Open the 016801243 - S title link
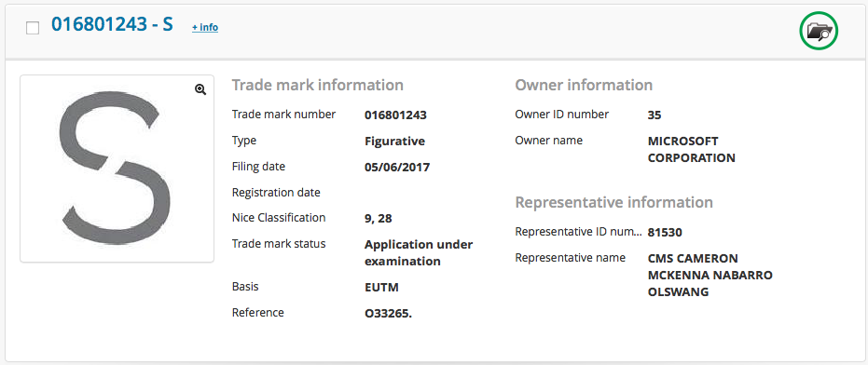Image resolution: width=868 pixels, height=365 pixels. pos(113,25)
